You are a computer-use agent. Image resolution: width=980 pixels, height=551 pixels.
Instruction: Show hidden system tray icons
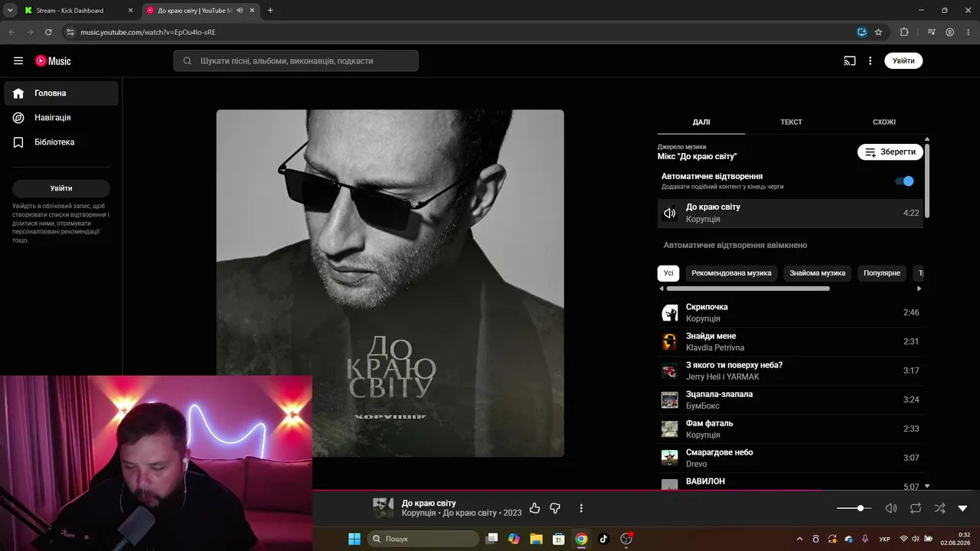tap(800, 539)
